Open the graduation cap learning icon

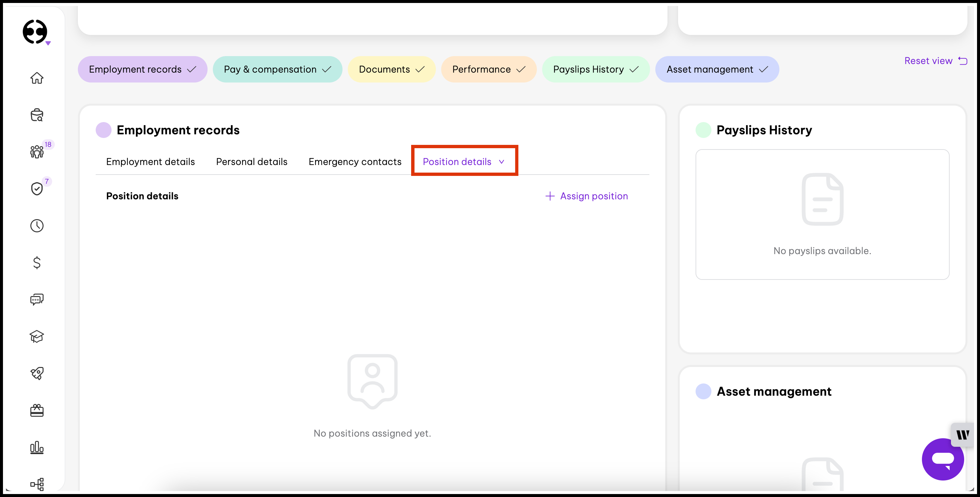coord(37,336)
